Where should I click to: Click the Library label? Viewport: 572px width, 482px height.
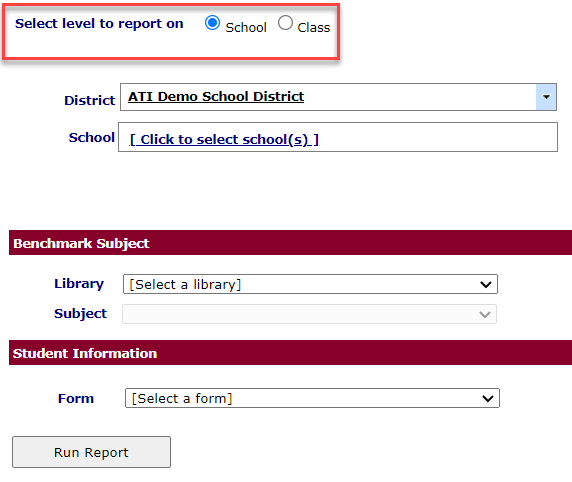click(x=79, y=284)
